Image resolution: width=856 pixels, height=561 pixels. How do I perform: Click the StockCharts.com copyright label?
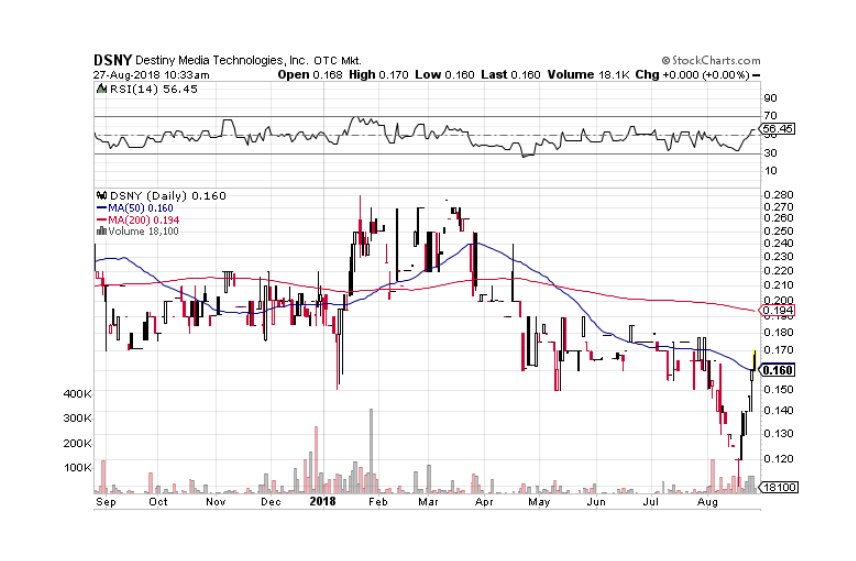(x=711, y=61)
